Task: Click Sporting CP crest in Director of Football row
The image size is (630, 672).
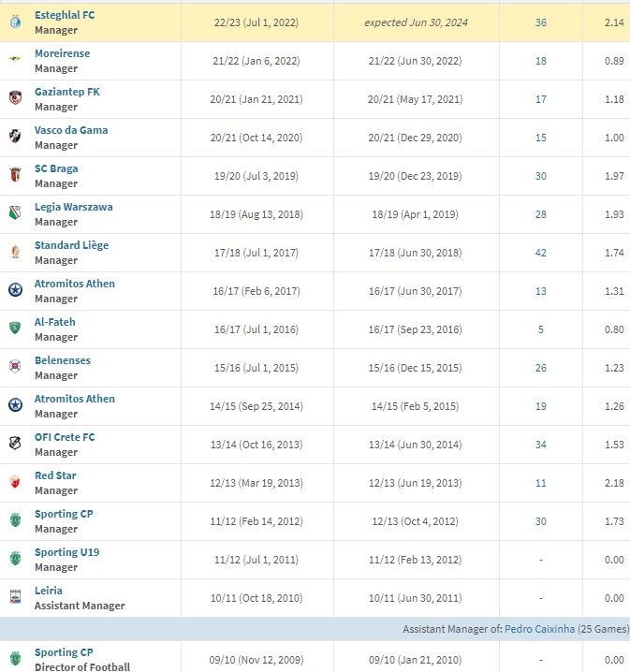Action: pyautogui.click(x=15, y=658)
